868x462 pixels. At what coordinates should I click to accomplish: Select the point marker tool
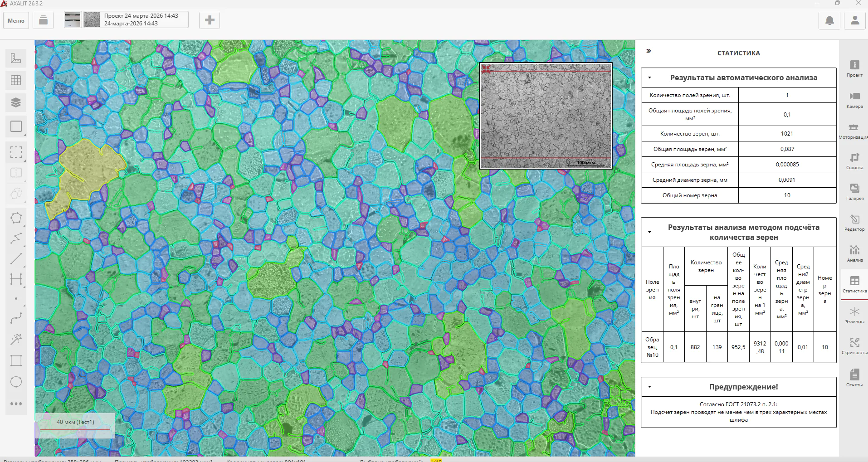(16, 299)
